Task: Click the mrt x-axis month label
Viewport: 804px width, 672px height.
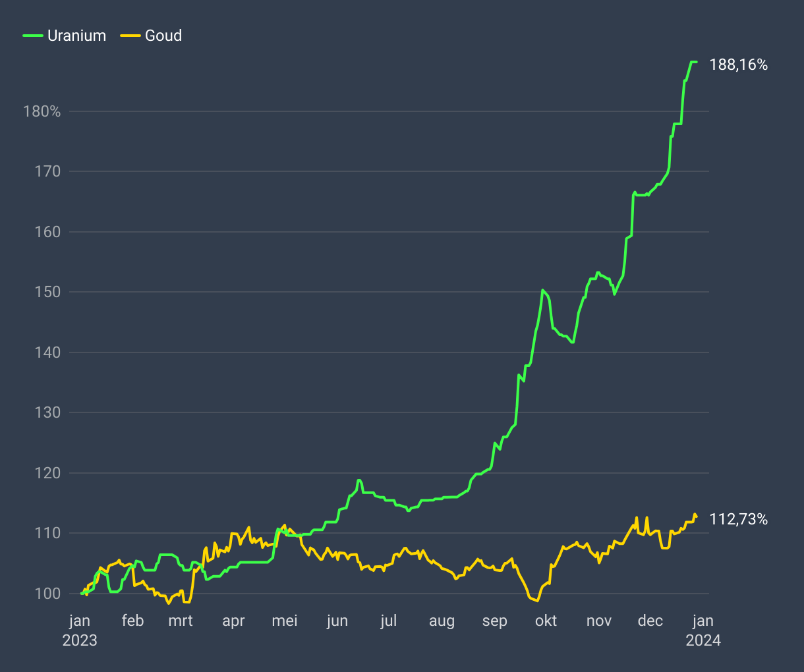Action: coord(181,621)
